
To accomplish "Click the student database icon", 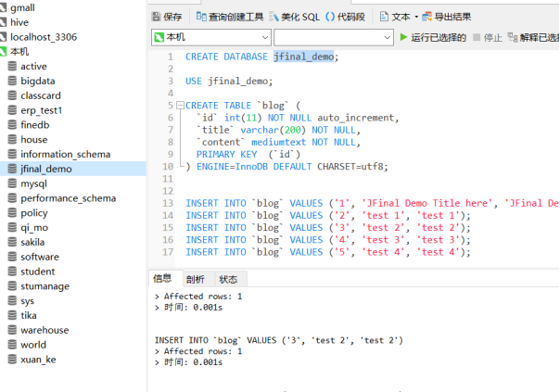I will coord(12,271).
